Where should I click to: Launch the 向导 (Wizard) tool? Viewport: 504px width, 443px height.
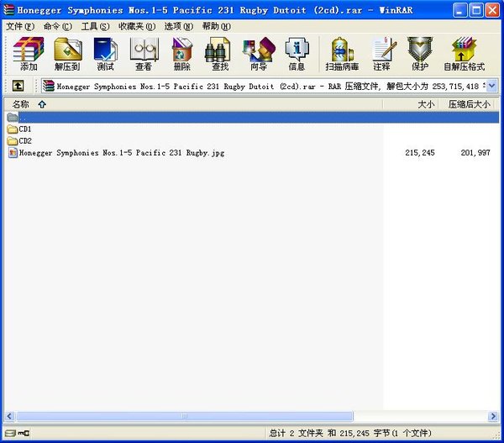point(259,54)
